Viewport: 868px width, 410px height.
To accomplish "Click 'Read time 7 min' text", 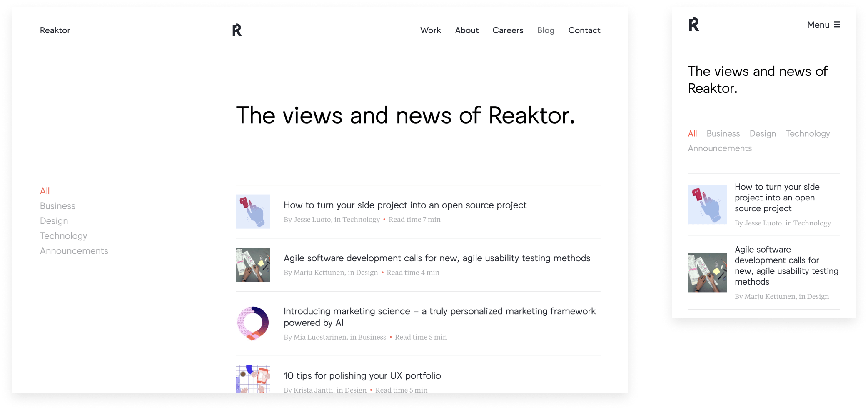I will (414, 220).
